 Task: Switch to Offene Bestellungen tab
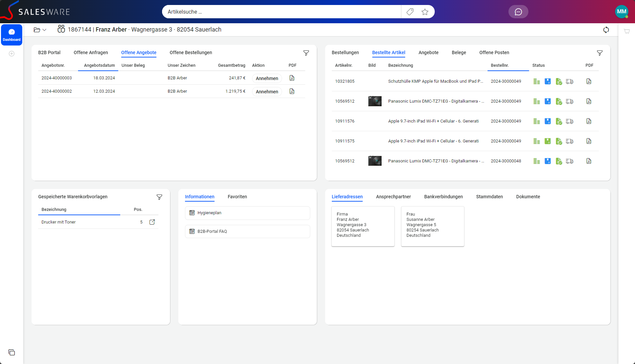point(191,52)
